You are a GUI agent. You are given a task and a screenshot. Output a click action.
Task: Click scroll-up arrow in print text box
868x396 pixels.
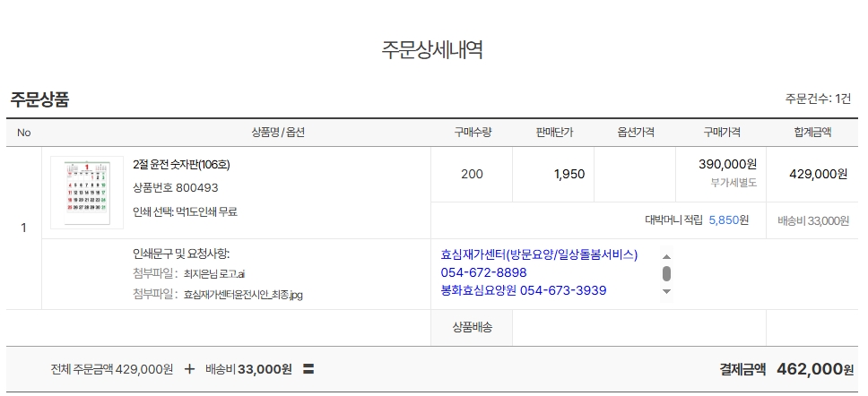point(666,255)
